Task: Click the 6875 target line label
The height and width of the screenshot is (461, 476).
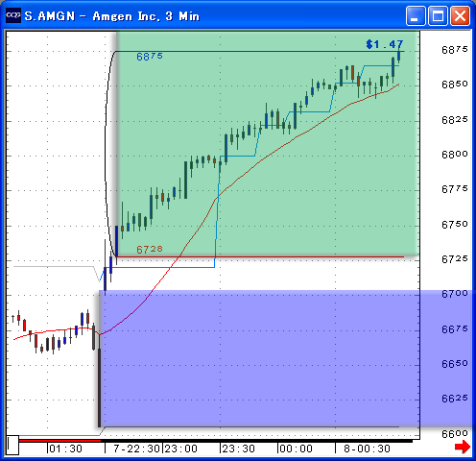Action: tap(150, 57)
